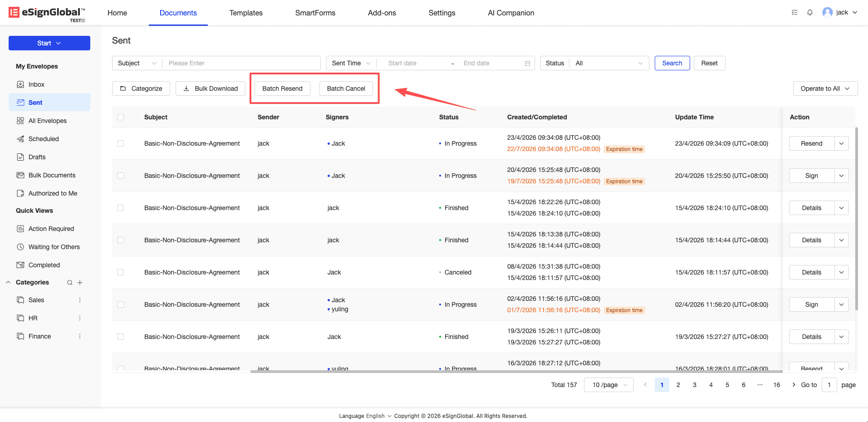
Task: Click the eSignGlobal logo
Action: click(x=47, y=14)
